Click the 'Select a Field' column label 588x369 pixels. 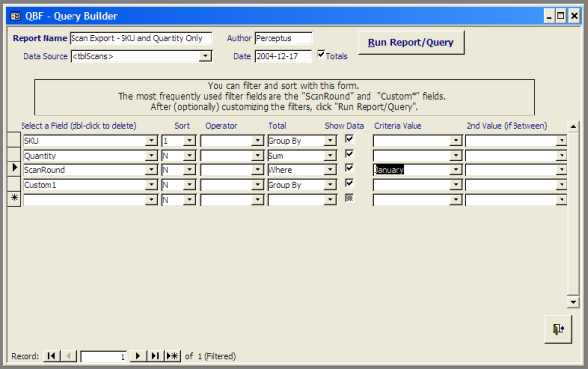pos(78,126)
